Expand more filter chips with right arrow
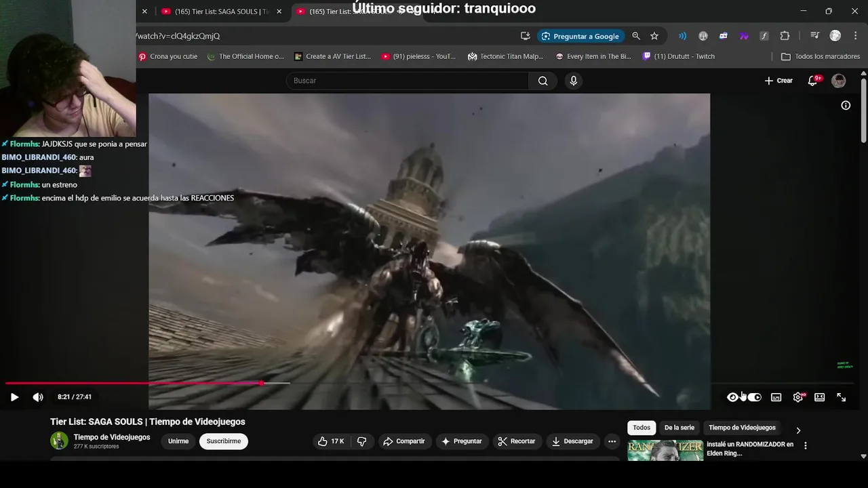 point(798,430)
